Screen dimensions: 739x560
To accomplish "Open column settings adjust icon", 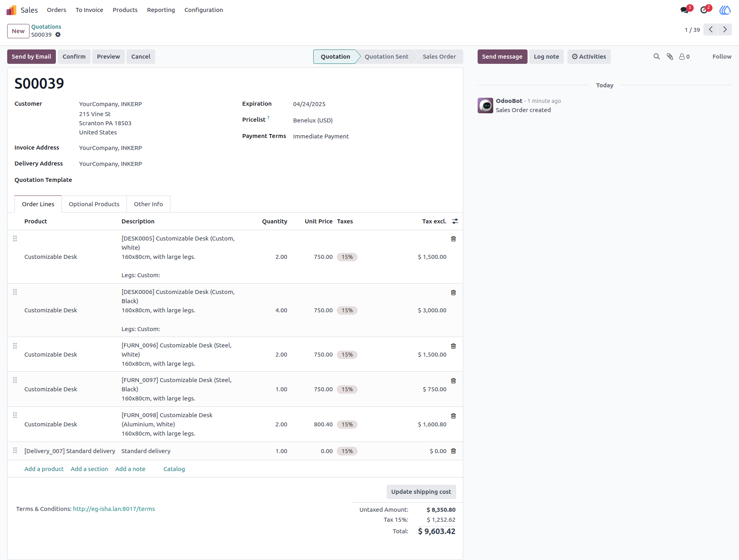I will (x=455, y=221).
